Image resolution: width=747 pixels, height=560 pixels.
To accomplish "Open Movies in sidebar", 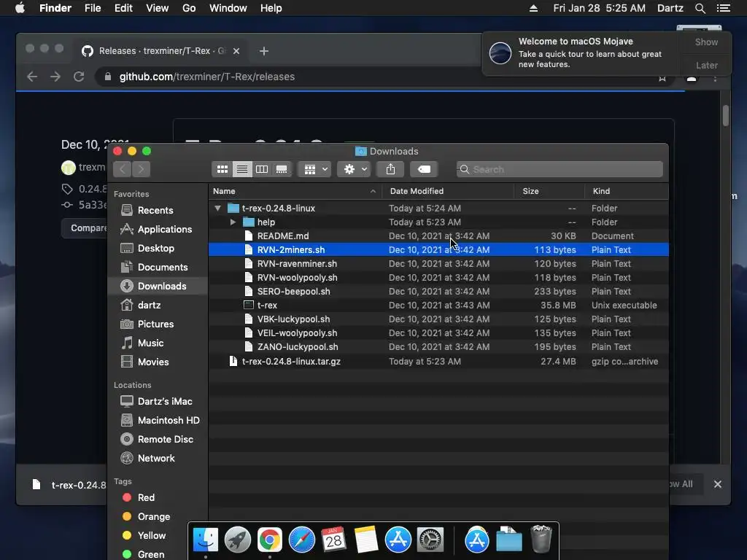I will (158, 362).
